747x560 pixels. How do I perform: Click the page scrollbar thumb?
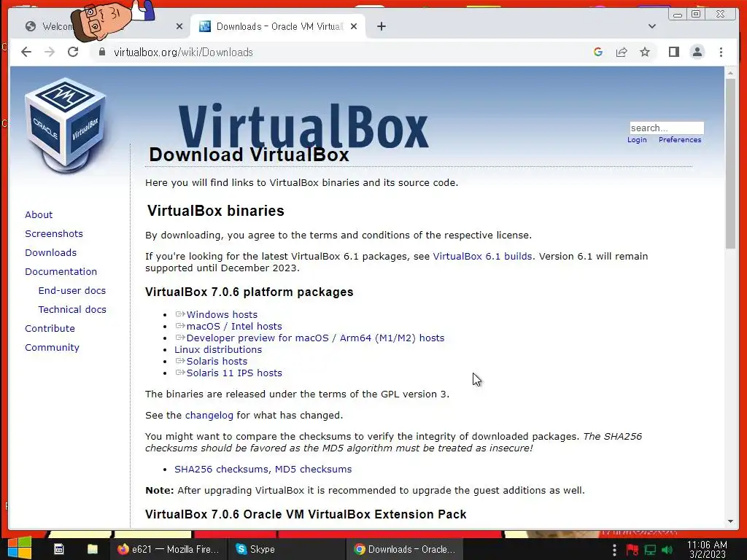pos(730,163)
